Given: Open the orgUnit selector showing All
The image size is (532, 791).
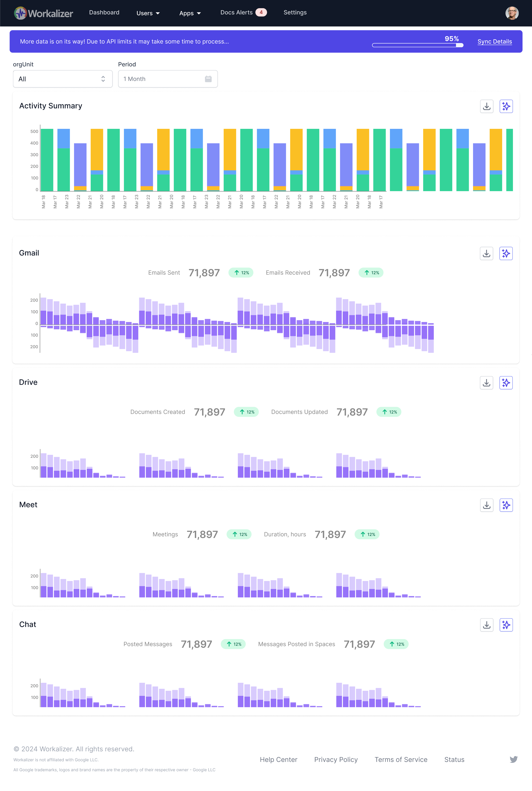Looking at the screenshot, I should pyautogui.click(x=63, y=79).
